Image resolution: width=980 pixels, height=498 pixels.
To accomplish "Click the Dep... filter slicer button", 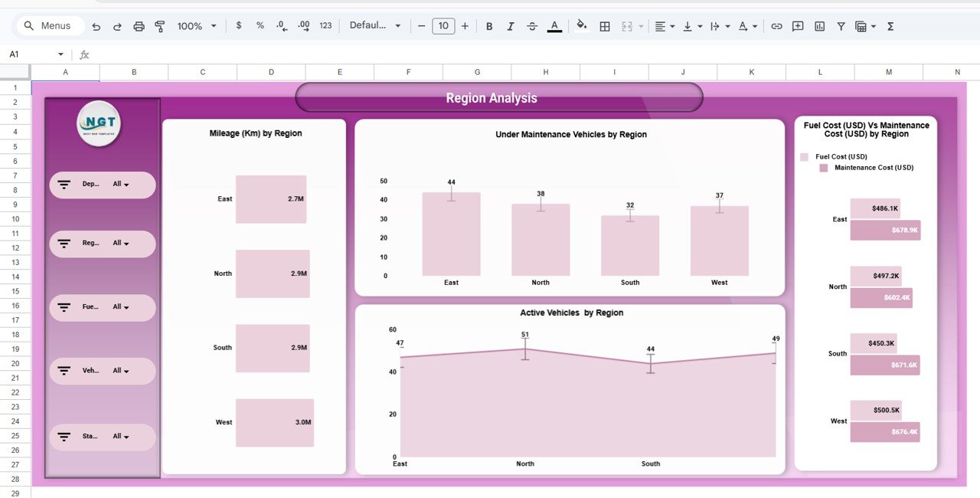I will click(x=102, y=185).
